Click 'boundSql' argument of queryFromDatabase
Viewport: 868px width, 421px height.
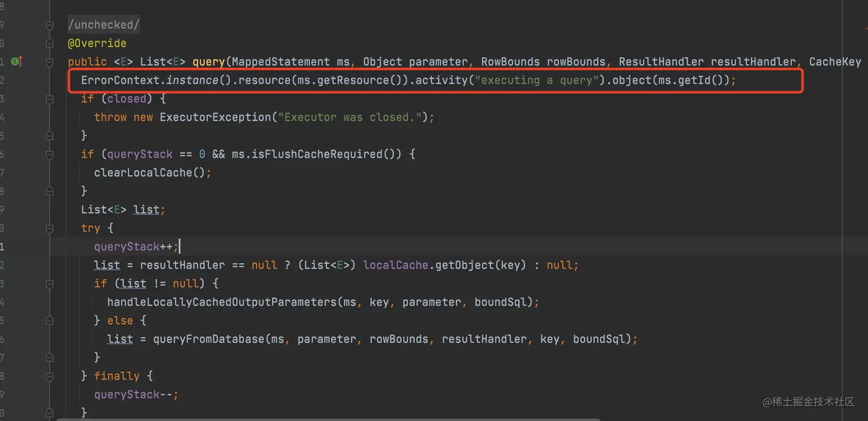pyautogui.click(x=599, y=339)
